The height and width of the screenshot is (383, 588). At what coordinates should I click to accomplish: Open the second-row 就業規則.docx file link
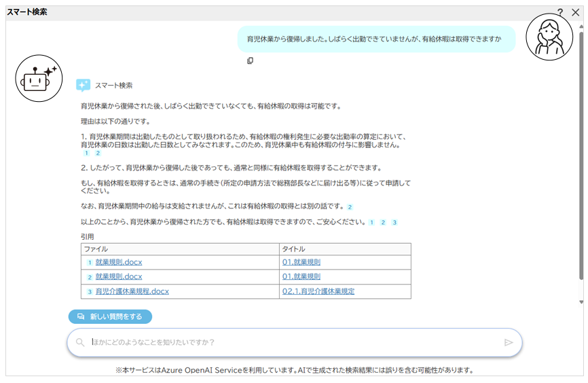pyautogui.click(x=119, y=277)
